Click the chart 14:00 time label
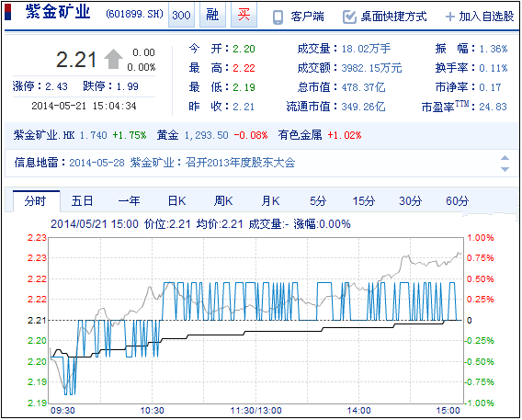This screenshot has height=420, width=522. click(x=358, y=410)
